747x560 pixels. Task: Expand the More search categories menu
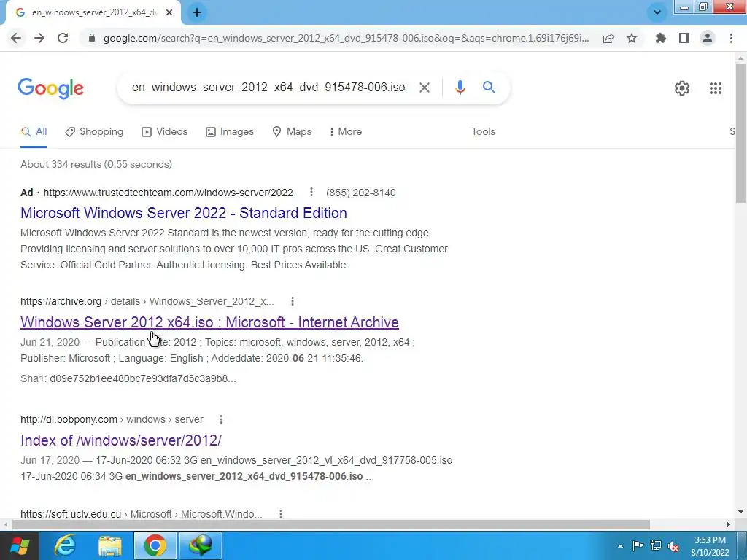pos(346,132)
